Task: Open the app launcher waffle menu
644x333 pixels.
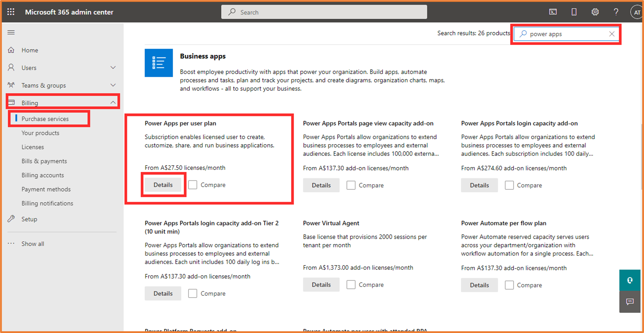Action: click(11, 12)
